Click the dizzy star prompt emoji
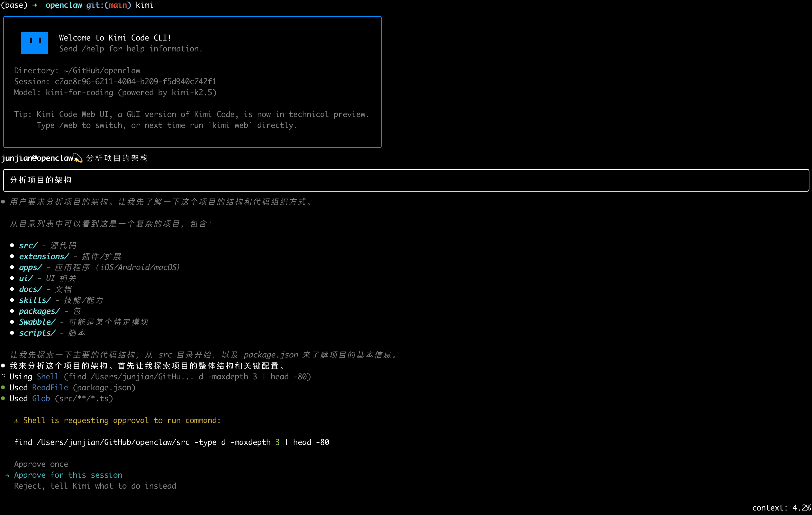Screen dimensions: 812x515 (x=78, y=158)
